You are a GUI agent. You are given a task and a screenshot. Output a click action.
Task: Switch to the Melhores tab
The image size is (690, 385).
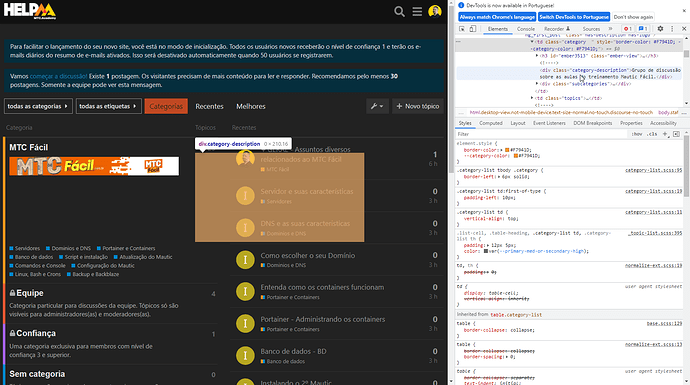point(251,106)
